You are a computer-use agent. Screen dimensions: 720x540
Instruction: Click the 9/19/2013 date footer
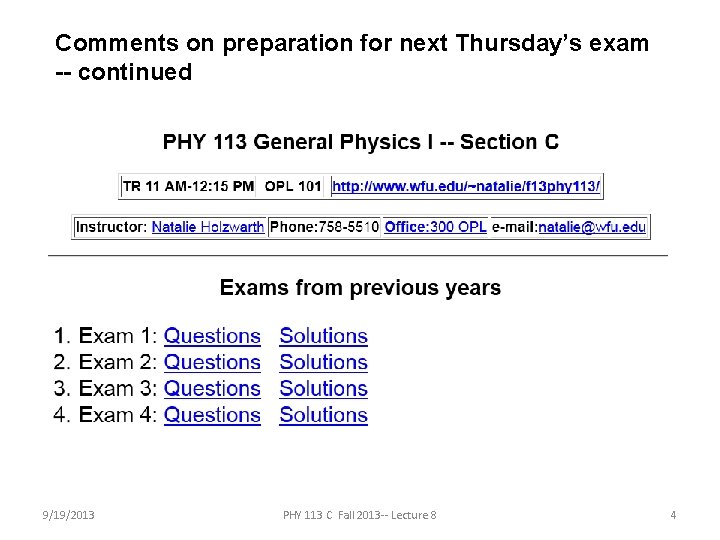[68, 515]
